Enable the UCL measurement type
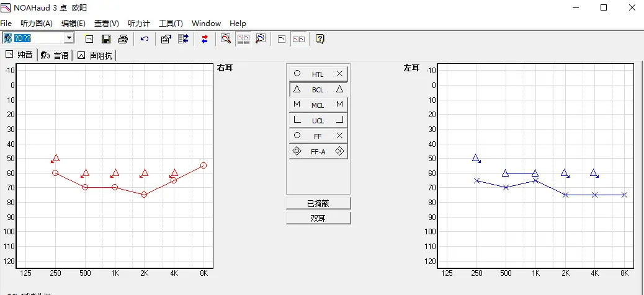The width and height of the screenshot is (644, 295). (x=318, y=120)
